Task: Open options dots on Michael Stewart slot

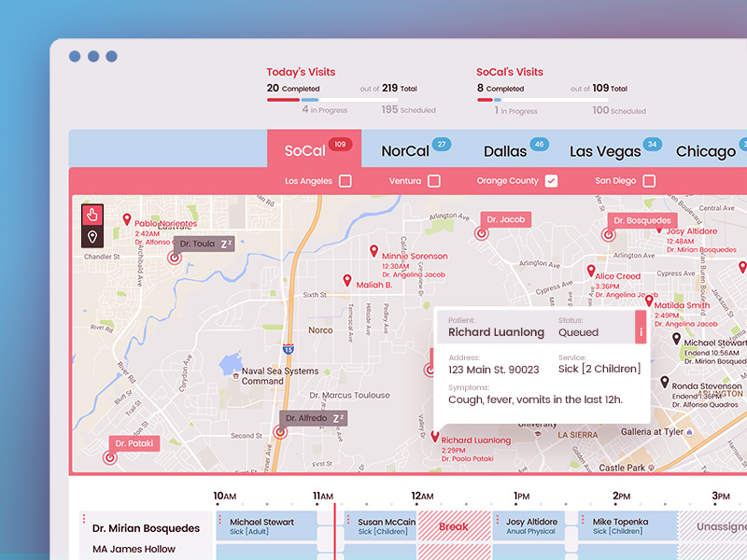Action: [220, 519]
